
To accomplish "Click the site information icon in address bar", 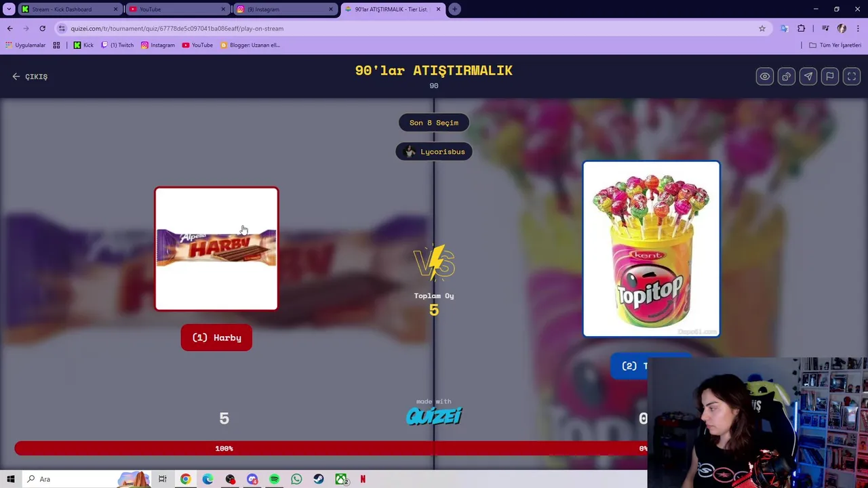I will (62, 28).
